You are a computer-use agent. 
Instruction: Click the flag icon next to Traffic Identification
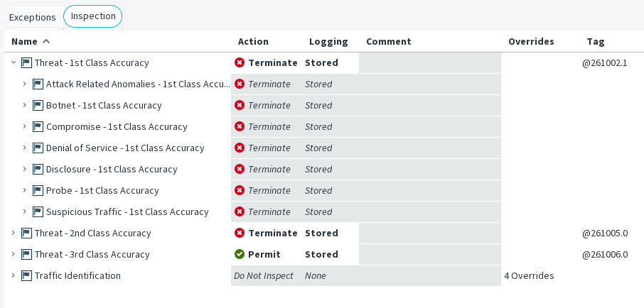pyautogui.click(x=27, y=275)
